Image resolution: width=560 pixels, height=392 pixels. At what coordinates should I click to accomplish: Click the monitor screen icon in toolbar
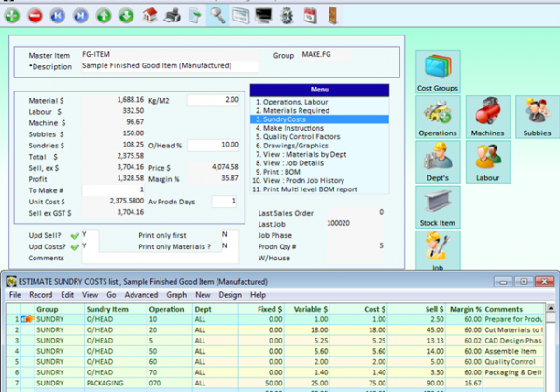click(x=263, y=16)
